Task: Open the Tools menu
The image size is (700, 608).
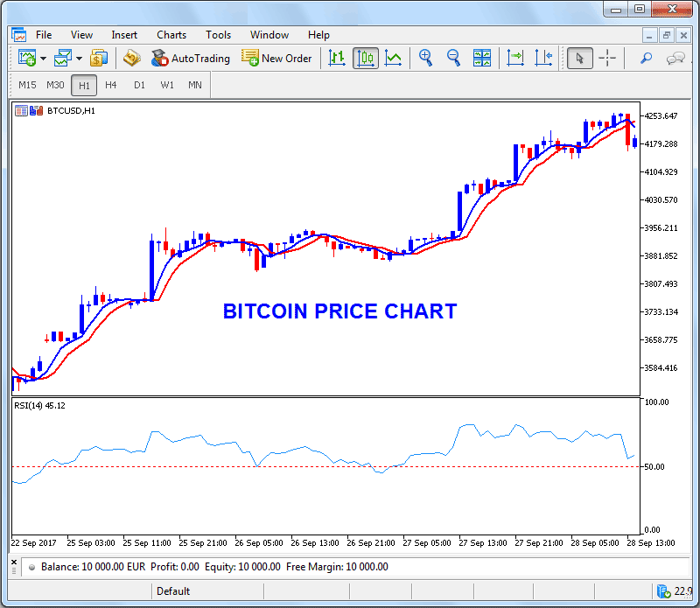Action: [218, 35]
